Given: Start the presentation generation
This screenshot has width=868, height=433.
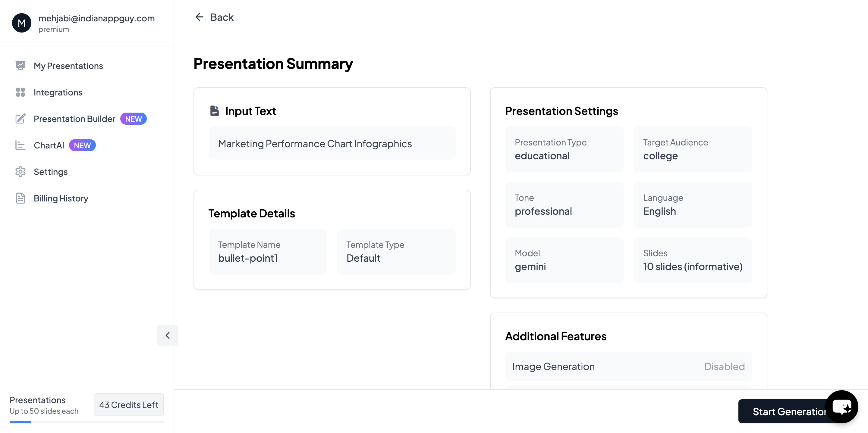Looking at the screenshot, I should tap(782, 411).
